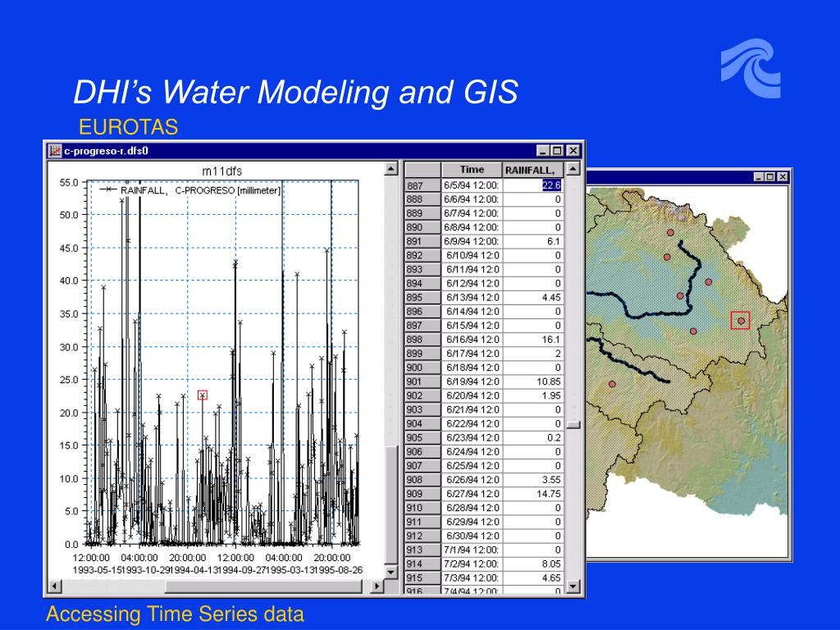Select row header 895
840x630 pixels.
click(x=422, y=297)
